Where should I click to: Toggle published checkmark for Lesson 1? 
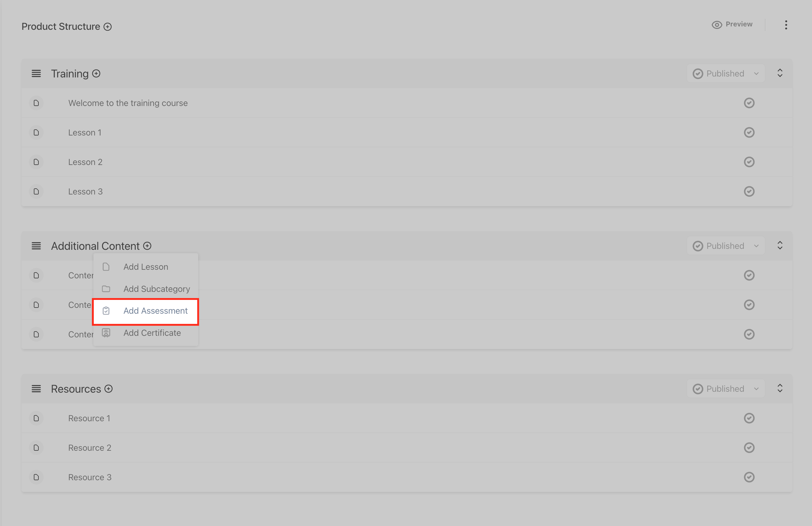tap(749, 132)
